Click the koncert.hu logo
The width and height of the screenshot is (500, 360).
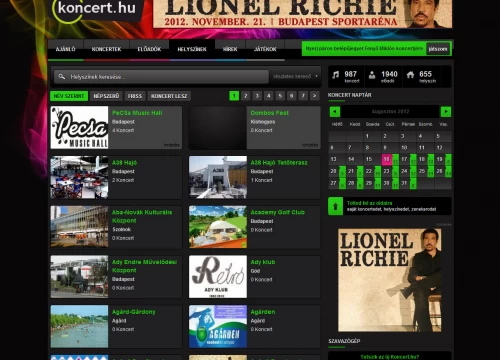click(x=94, y=9)
